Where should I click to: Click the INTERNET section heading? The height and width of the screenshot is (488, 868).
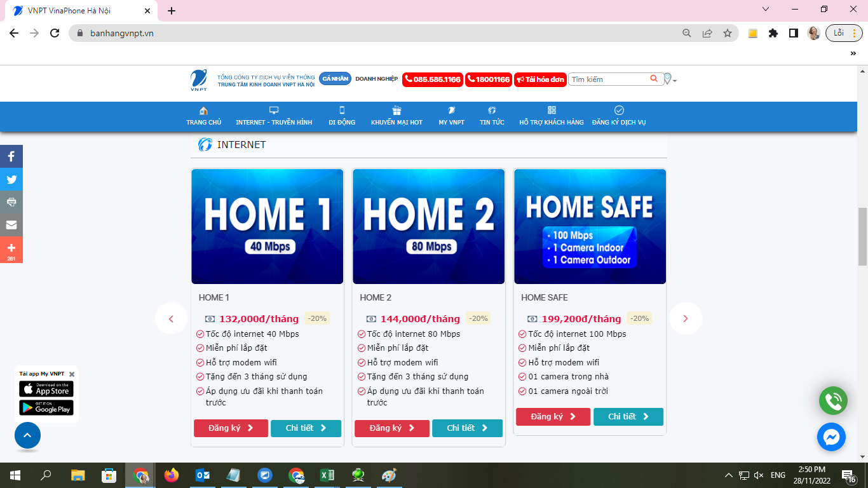(241, 145)
